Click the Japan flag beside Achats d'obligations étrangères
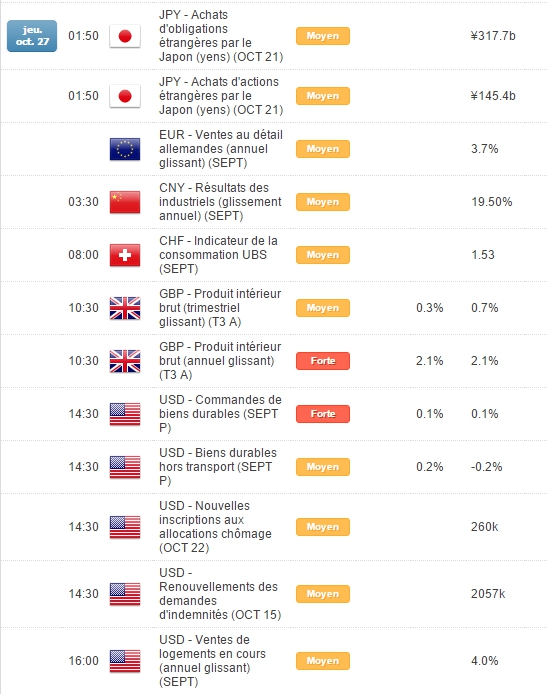This screenshot has height=694, width=548. [125, 36]
